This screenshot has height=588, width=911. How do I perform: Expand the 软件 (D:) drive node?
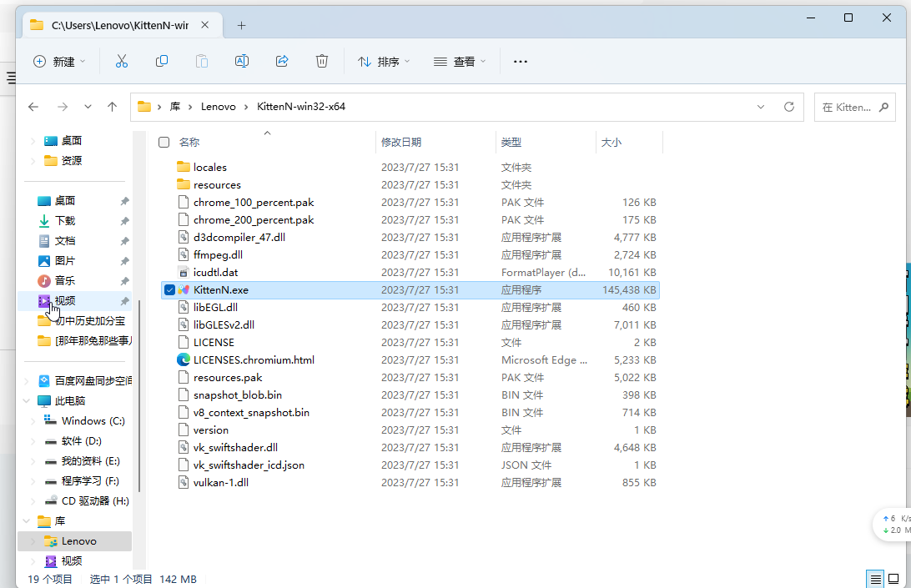[x=33, y=441]
